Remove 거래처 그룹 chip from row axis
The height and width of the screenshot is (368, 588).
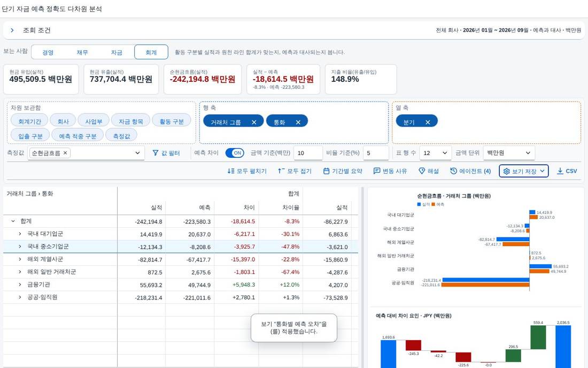(254, 122)
